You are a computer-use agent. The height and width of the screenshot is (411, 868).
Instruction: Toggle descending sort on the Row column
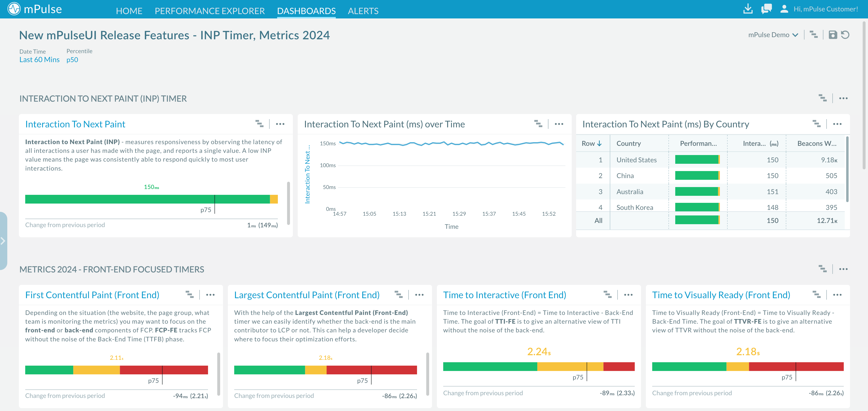600,143
